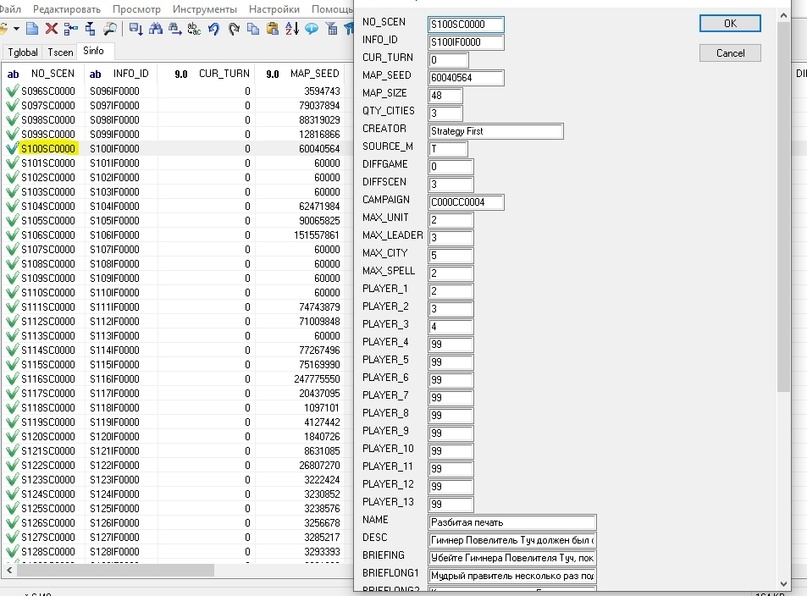Screen dimensions: 807x596
Task: Click the clipboard paste icon
Action: point(271,29)
